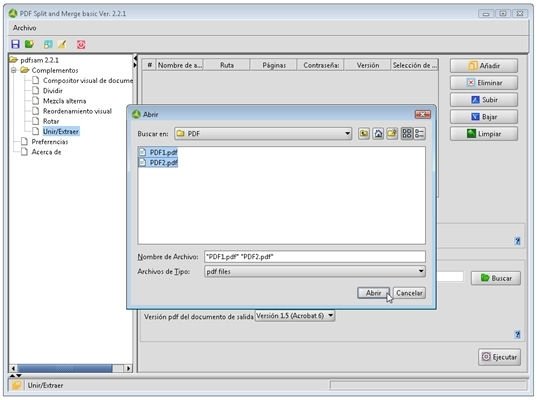Click left arrow of tree horizontal scrollbar
537x400 pixels.
click(13, 368)
